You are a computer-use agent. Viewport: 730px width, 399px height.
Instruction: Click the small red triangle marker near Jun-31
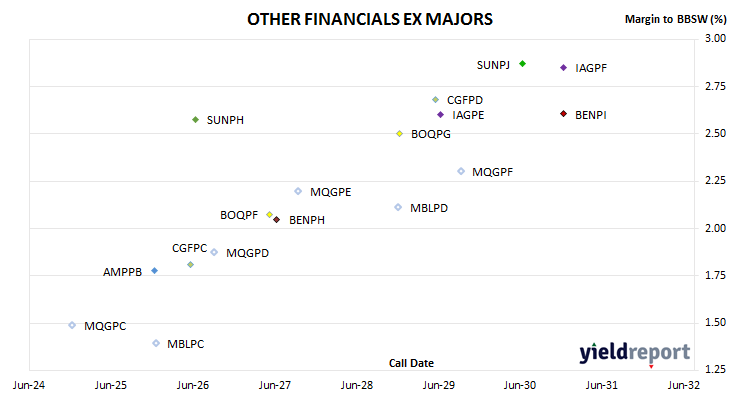pos(651,367)
